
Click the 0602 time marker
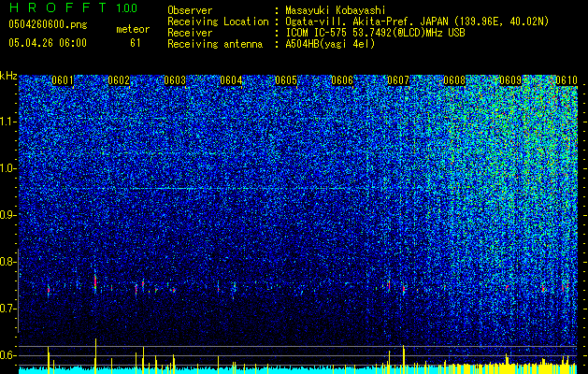[x=119, y=80]
